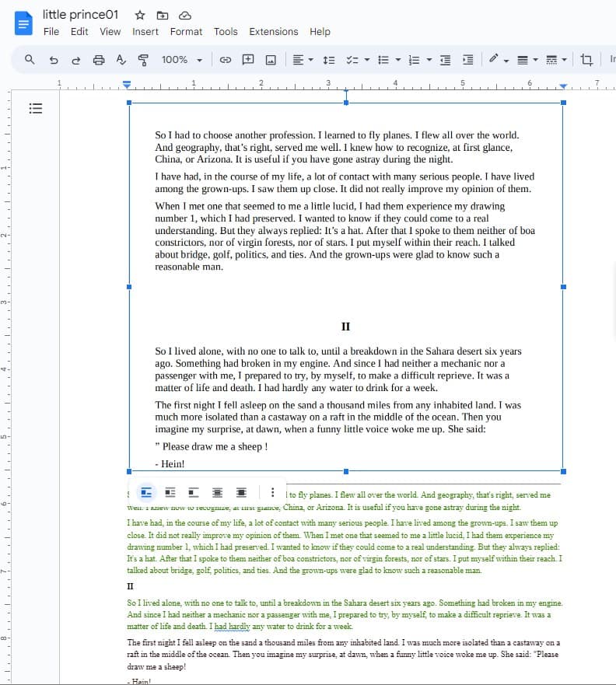Set image to Wrap text layout

click(170, 493)
